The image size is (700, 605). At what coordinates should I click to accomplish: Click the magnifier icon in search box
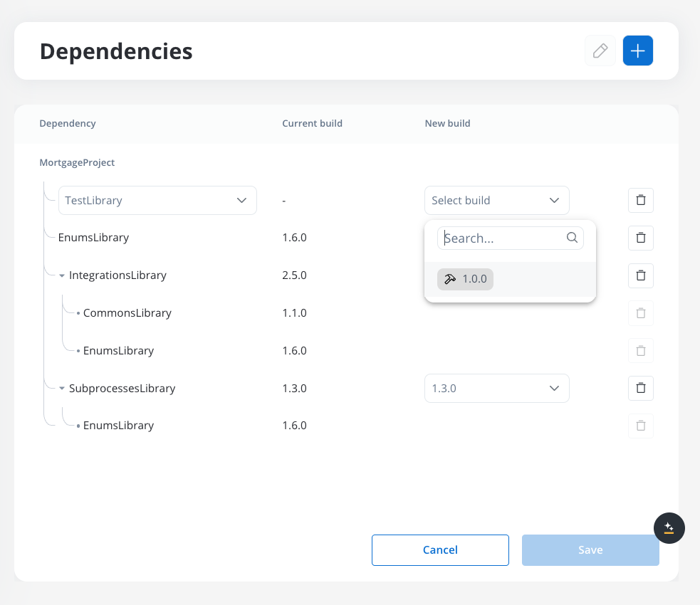(x=572, y=237)
